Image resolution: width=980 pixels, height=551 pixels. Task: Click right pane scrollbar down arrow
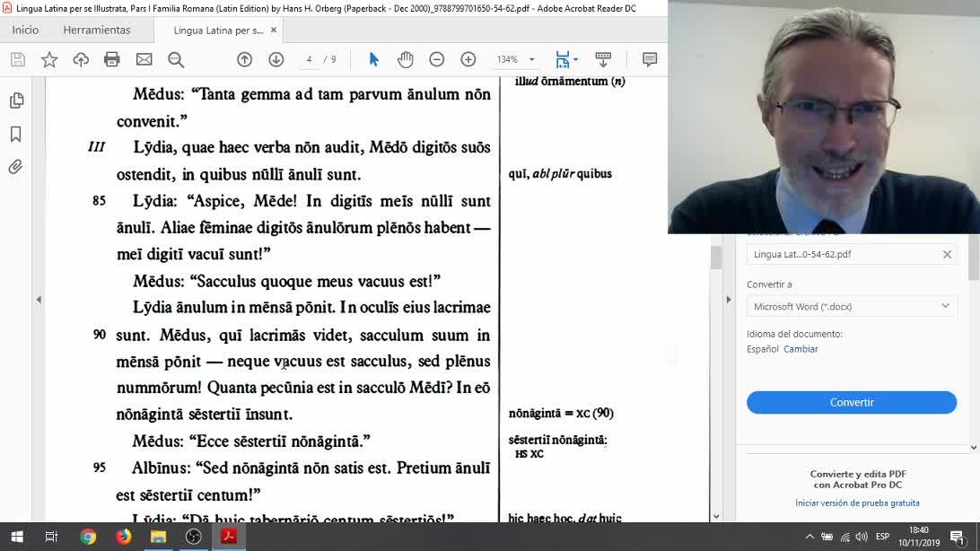(x=973, y=447)
